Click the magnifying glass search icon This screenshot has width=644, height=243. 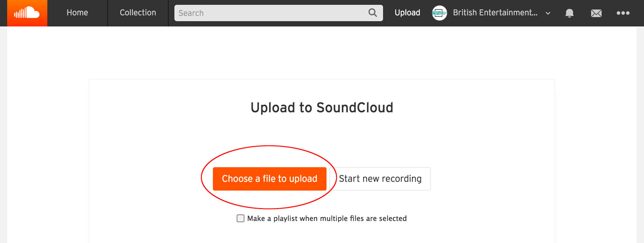coord(373,13)
